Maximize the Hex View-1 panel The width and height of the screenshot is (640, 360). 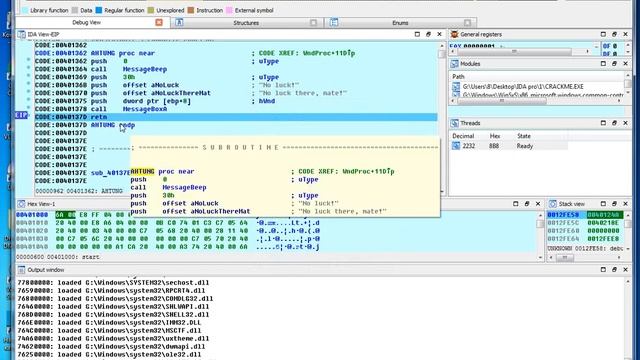tap(516, 204)
